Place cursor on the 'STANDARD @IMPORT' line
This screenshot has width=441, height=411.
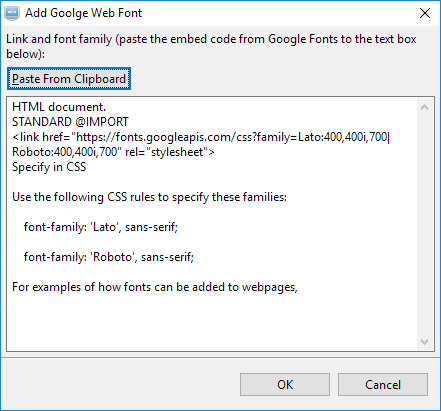(70, 122)
